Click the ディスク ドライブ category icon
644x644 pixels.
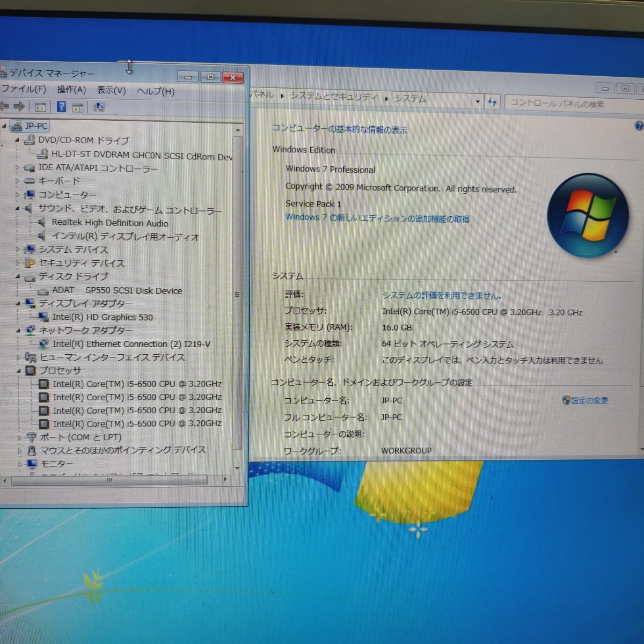tap(30, 277)
